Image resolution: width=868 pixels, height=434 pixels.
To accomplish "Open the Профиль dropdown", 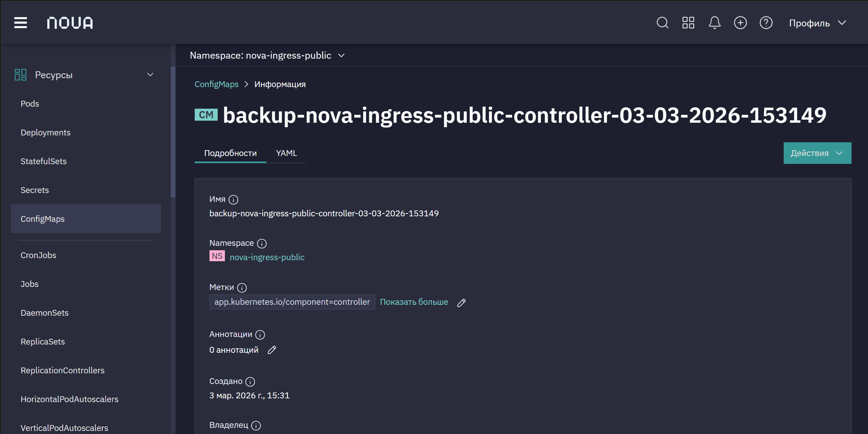I will 818,23.
